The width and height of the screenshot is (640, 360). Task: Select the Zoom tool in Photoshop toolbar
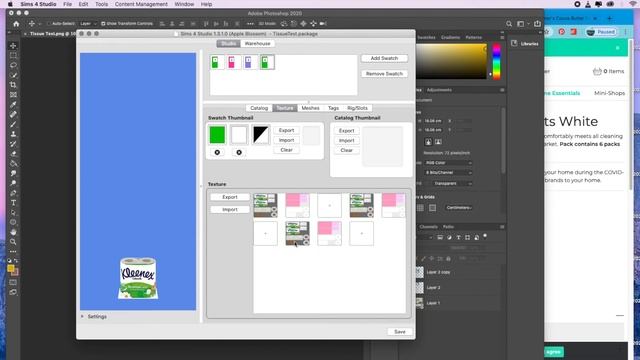[x=13, y=242]
